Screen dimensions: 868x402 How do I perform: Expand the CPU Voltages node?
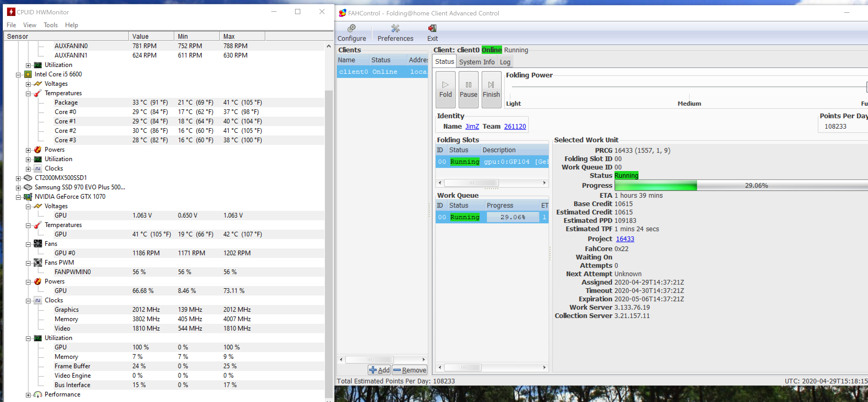[28, 84]
